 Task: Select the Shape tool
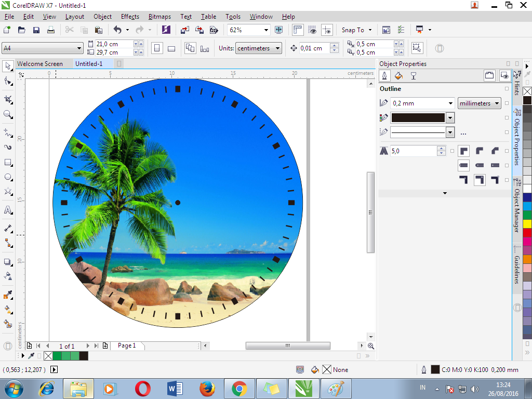[7, 81]
